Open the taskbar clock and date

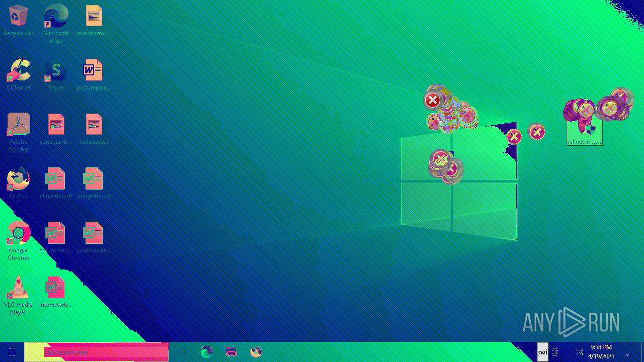pyautogui.click(x=601, y=352)
